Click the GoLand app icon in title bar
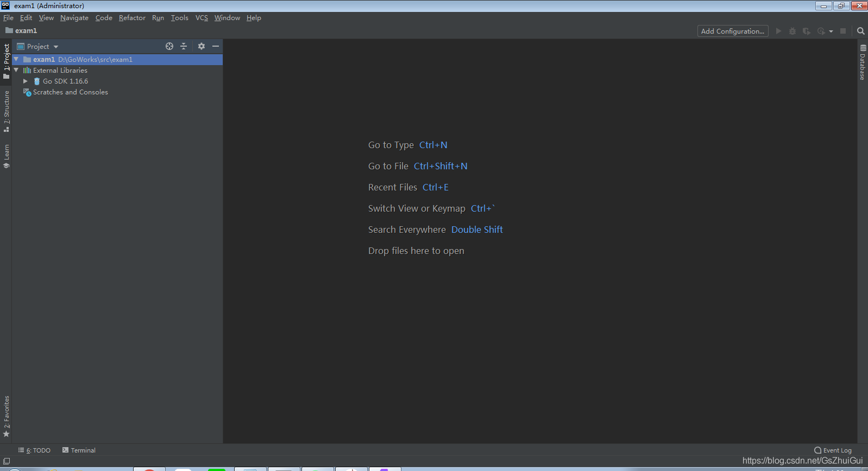 5,5
